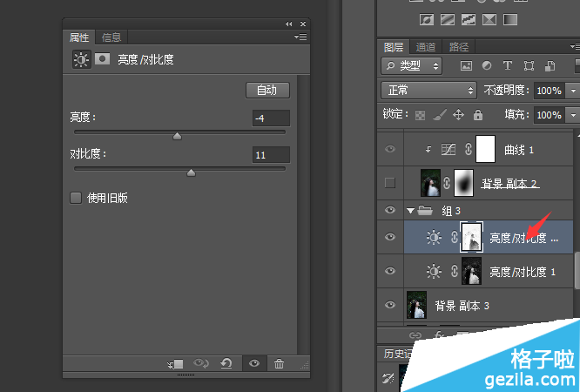Screen dimensions: 580x392
Task: Click the 自动 button
Action: pos(266,90)
